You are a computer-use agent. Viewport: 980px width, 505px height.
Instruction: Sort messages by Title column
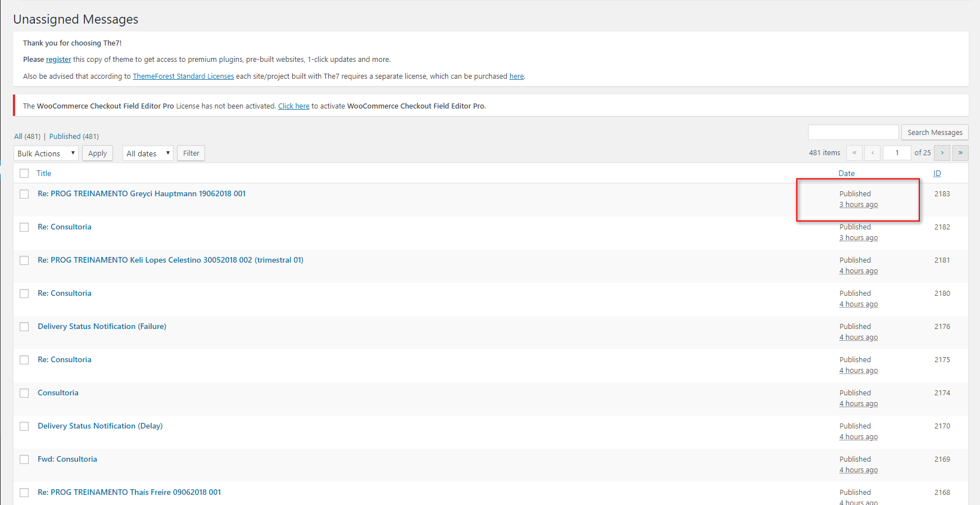pos(44,173)
